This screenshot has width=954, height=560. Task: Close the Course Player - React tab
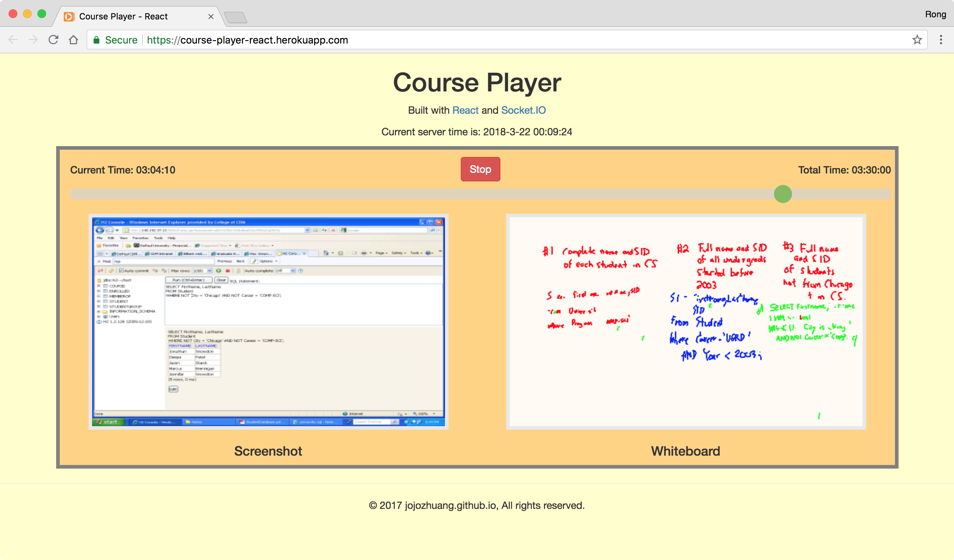[x=211, y=17]
